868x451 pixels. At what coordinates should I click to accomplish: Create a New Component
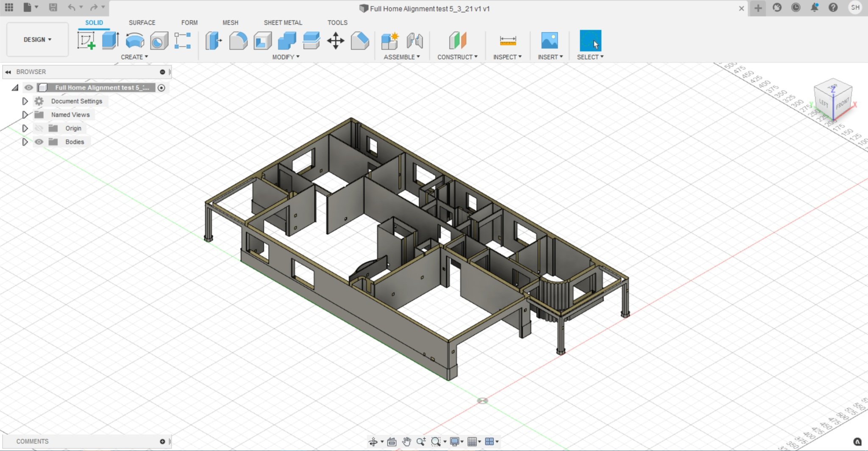click(389, 41)
